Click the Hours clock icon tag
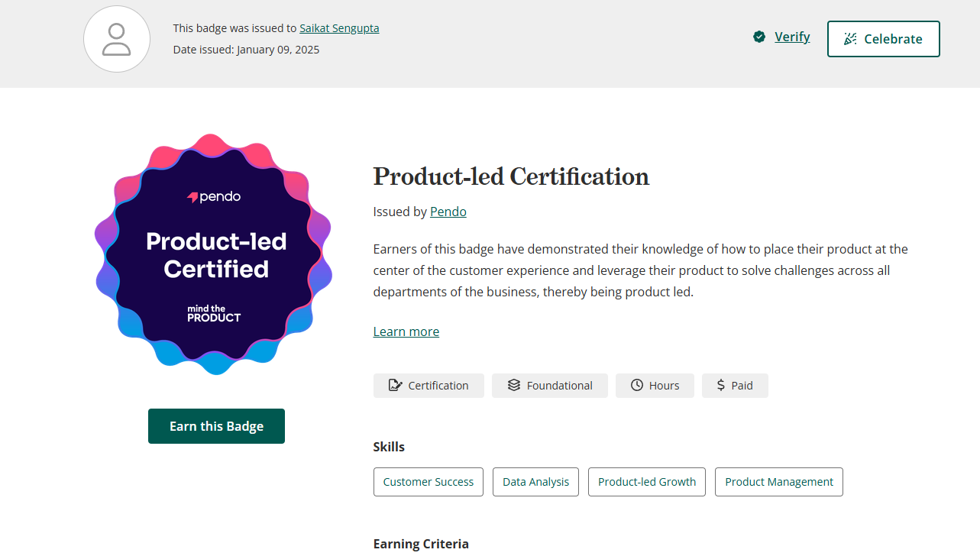Viewport: 980px width, 556px height. point(655,386)
